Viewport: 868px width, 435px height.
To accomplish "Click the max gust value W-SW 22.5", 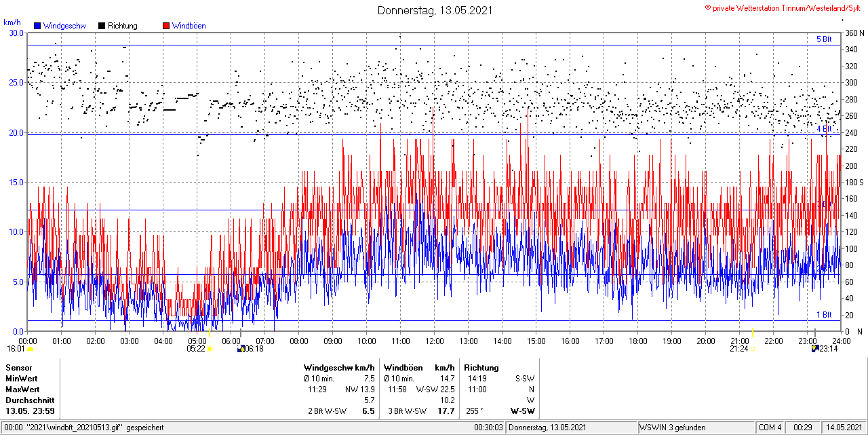I will pyautogui.click(x=435, y=390).
